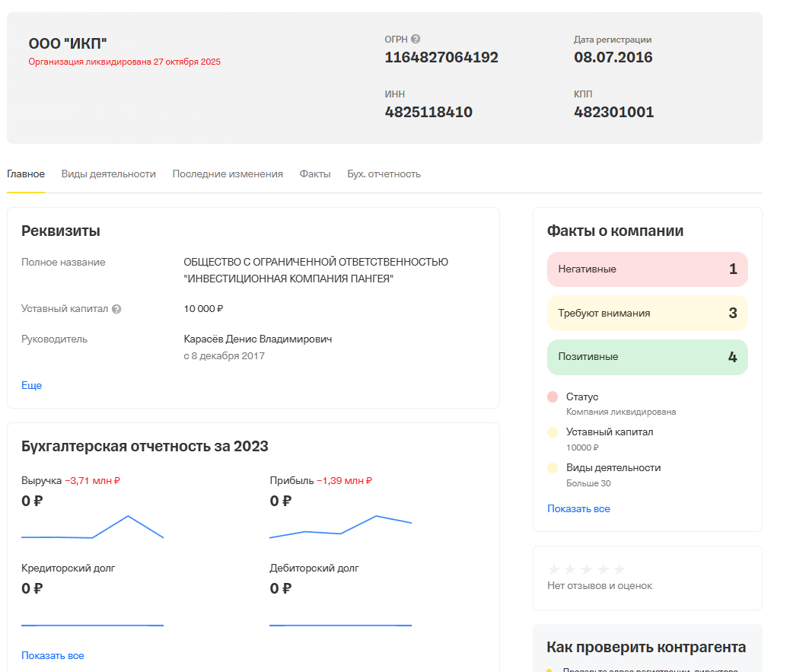Select the fifth rating star
The height and width of the screenshot is (672, 793).
tap(619, 568)
